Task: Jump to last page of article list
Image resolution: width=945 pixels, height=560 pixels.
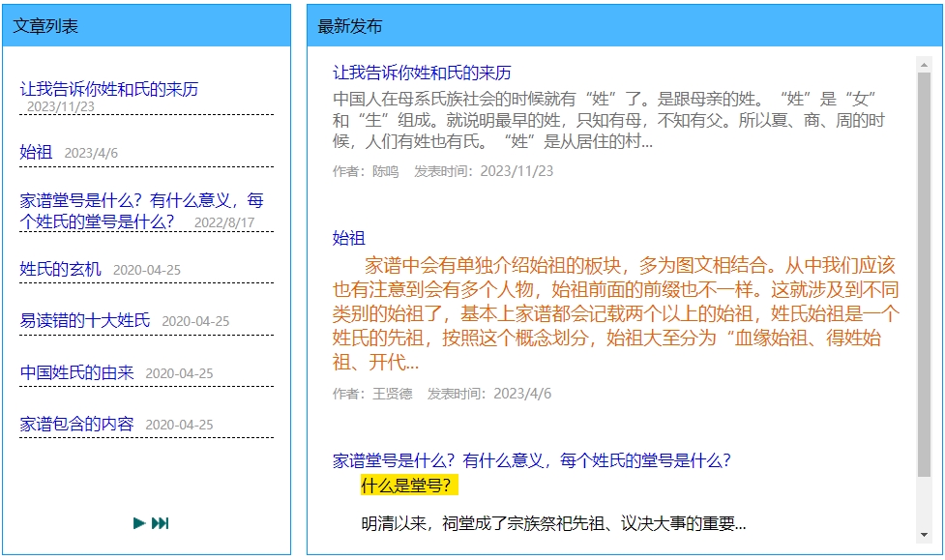Action: 161,523
